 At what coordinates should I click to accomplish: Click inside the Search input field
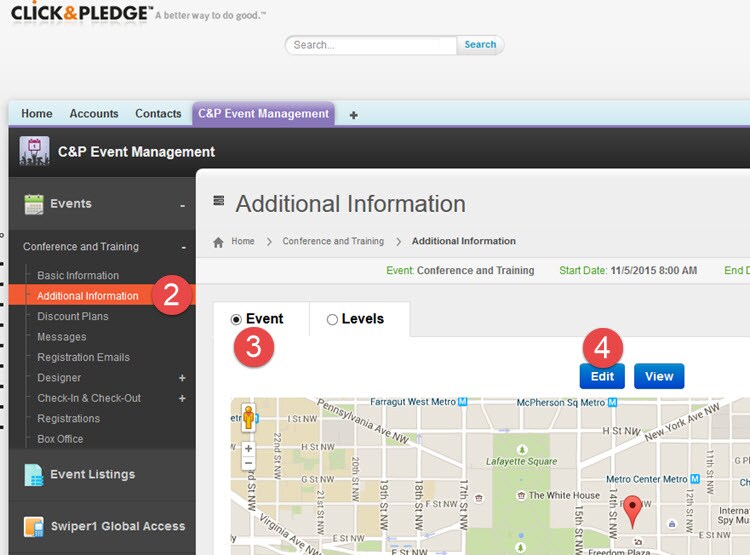coord(371,45)
